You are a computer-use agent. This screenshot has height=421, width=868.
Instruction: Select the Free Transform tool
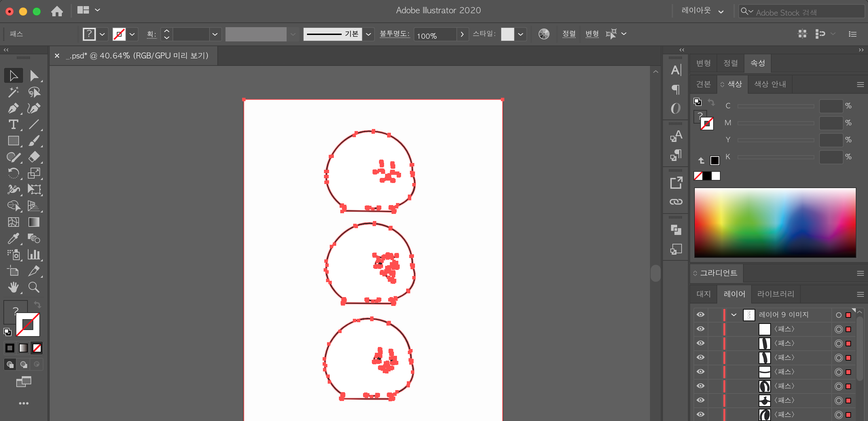34,189
